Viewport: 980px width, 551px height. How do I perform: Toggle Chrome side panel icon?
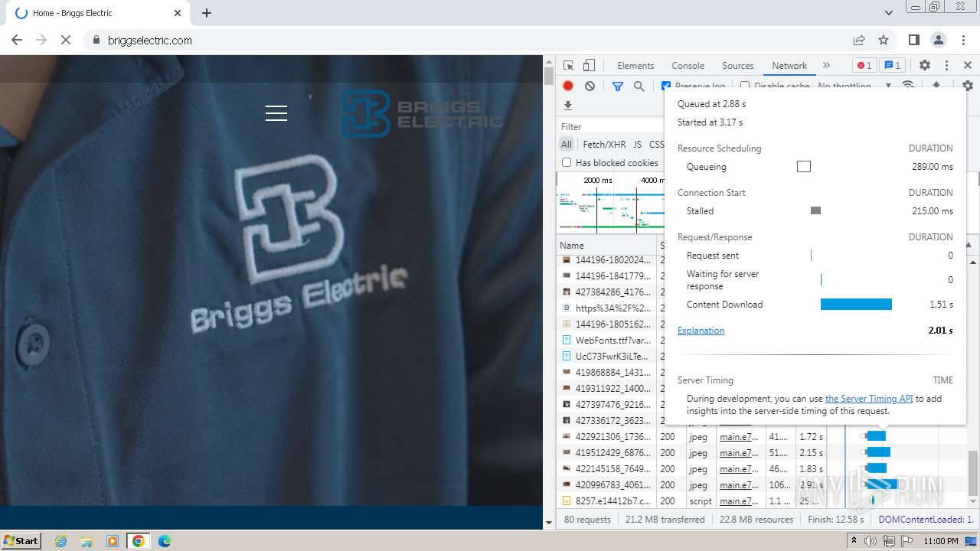coord(914,40)
